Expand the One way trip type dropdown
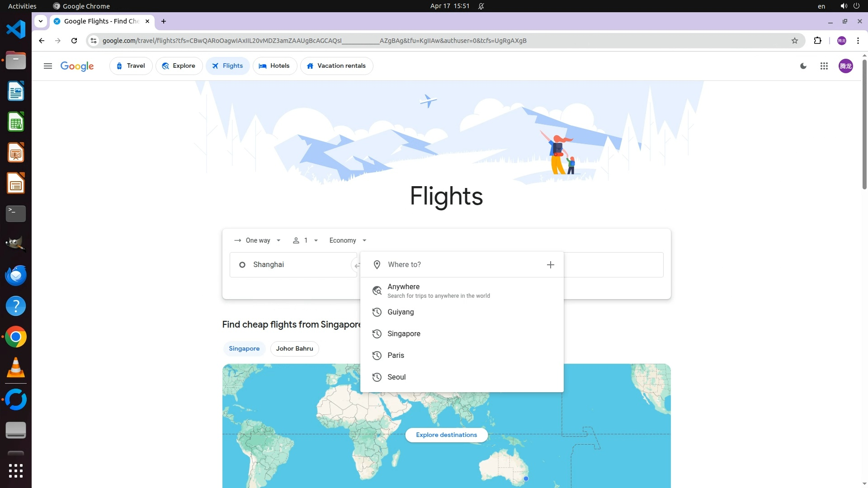 (x=258, y=240)
